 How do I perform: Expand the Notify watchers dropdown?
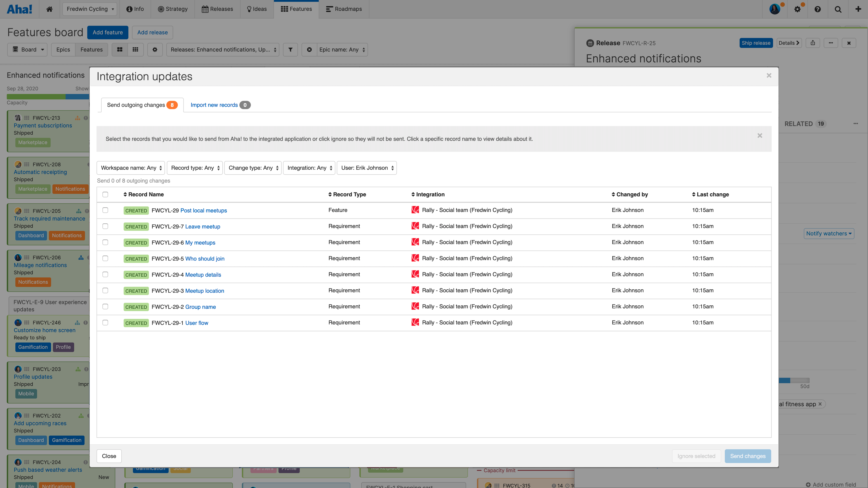coord(829,233)
